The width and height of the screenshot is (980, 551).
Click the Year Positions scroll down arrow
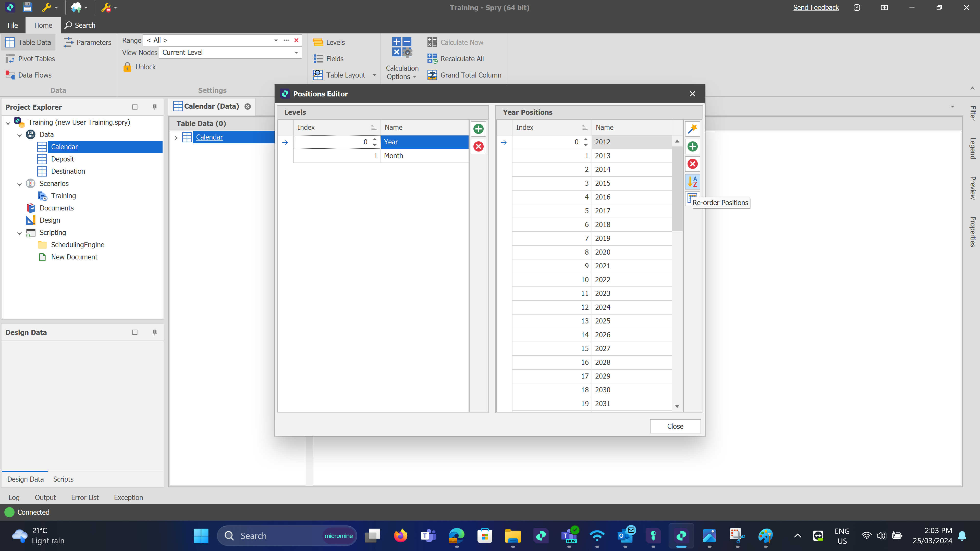click(677, 407)
